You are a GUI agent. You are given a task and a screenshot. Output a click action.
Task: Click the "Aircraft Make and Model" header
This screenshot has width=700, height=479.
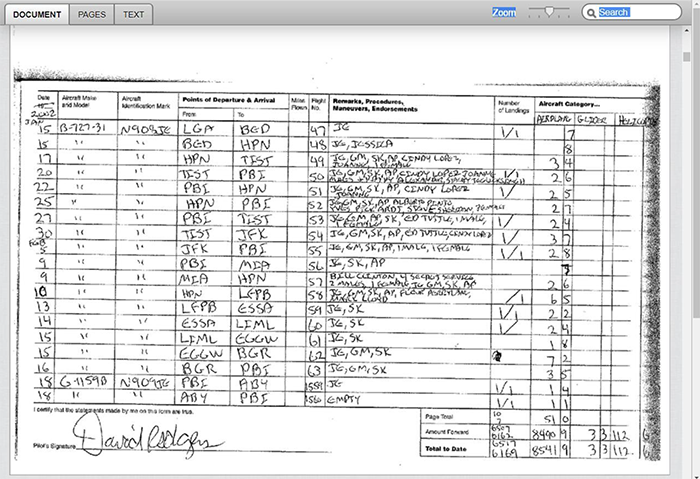point(78,101)
